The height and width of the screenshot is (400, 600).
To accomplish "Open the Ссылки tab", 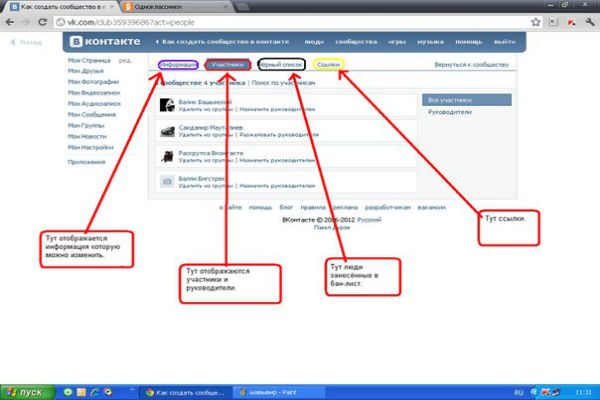I will click(328, 65).
